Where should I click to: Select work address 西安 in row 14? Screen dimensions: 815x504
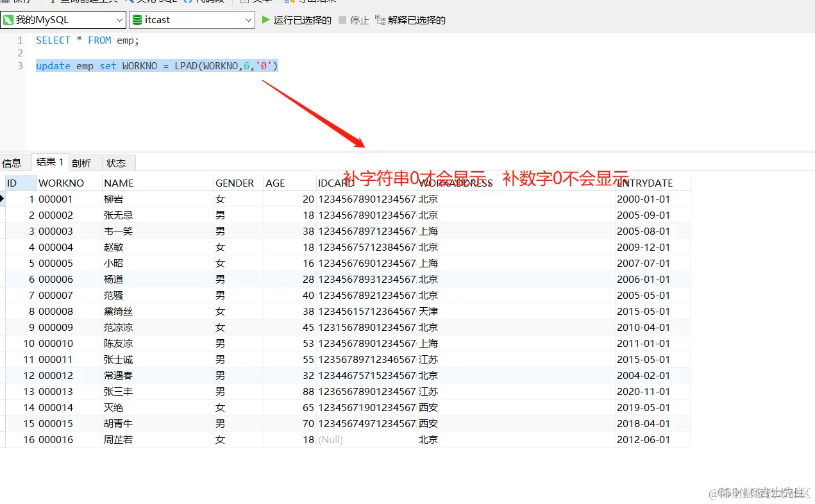pos(516,407)
